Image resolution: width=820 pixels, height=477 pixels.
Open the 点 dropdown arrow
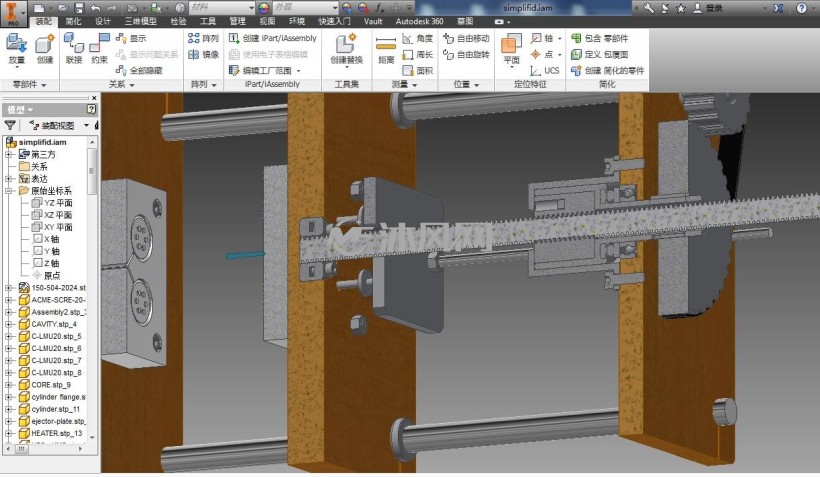point(560,55)
